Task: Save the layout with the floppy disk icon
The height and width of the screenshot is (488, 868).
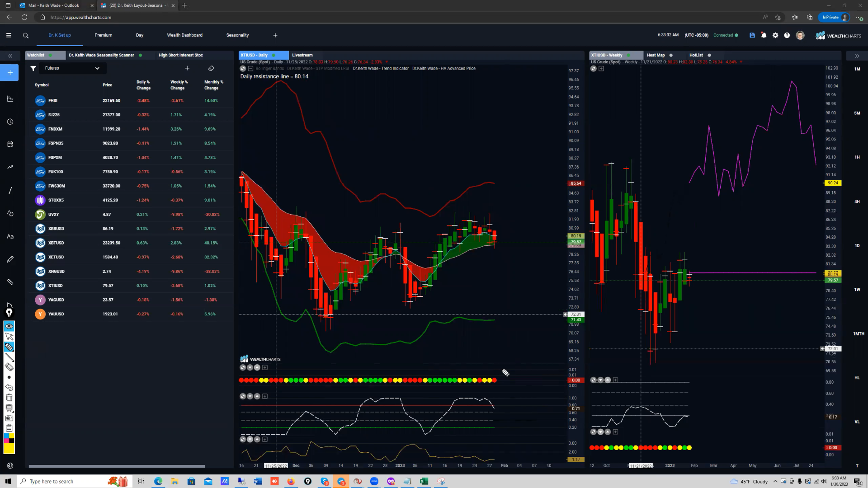Action: [752, 35]
